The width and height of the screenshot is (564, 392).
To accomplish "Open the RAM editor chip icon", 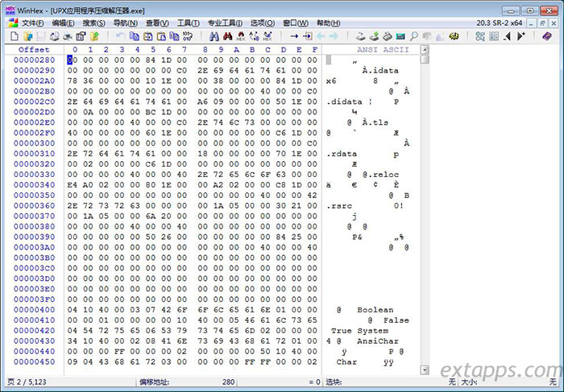I will (388, 36).
